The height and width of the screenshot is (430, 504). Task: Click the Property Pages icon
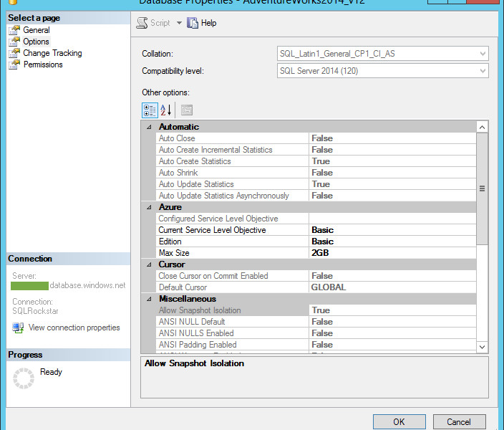(x=187, y=110)
